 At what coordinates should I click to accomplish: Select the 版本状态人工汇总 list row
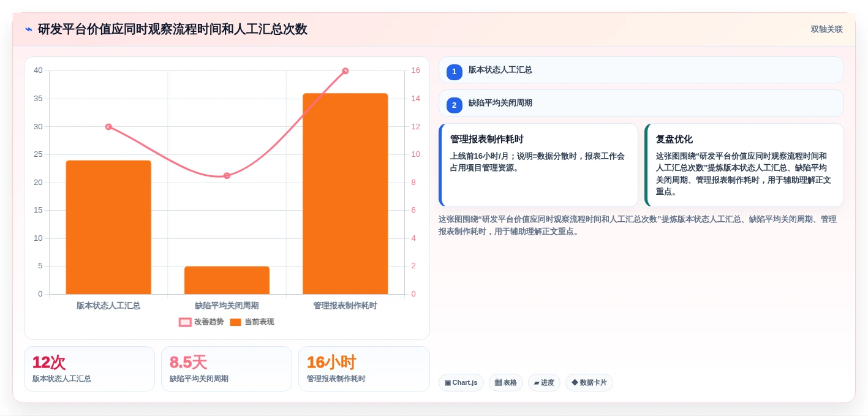click(x=641, y=70)
